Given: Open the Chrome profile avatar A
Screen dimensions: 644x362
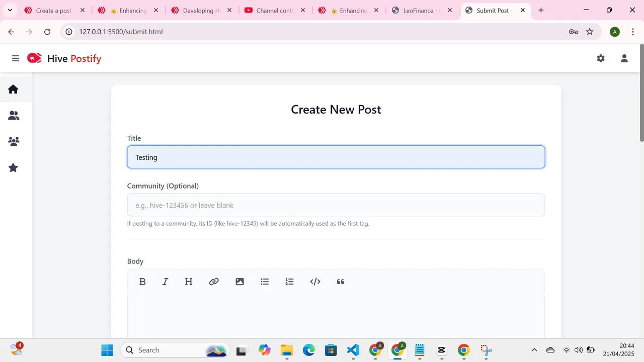Looking at the screenshot, I should (x=614, y=32).
